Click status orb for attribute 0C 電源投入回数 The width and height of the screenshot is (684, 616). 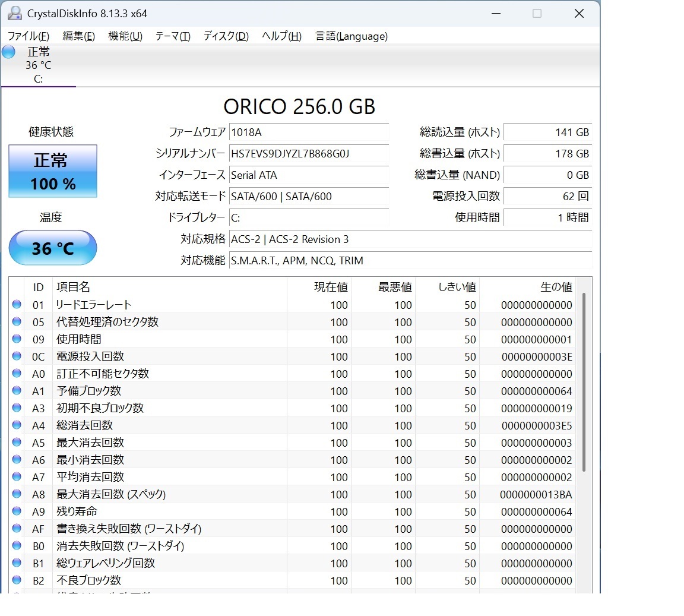click(x=17, y=356)
